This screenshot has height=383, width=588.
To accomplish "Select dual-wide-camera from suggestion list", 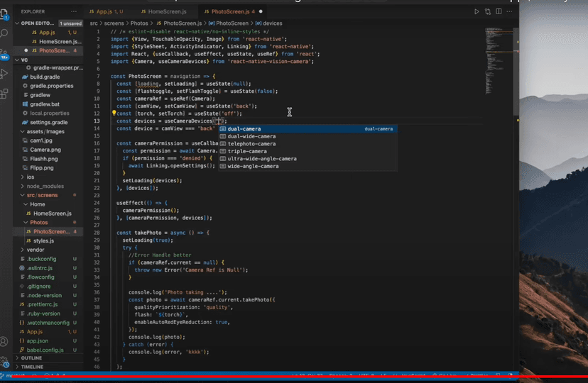I will (251, 136).
